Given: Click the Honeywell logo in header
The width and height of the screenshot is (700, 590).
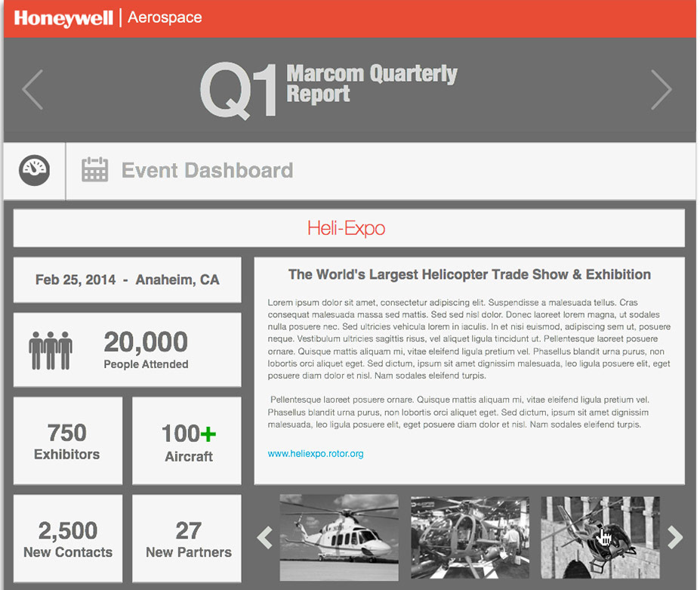Looking at the screenshot, I should [63, 18].
